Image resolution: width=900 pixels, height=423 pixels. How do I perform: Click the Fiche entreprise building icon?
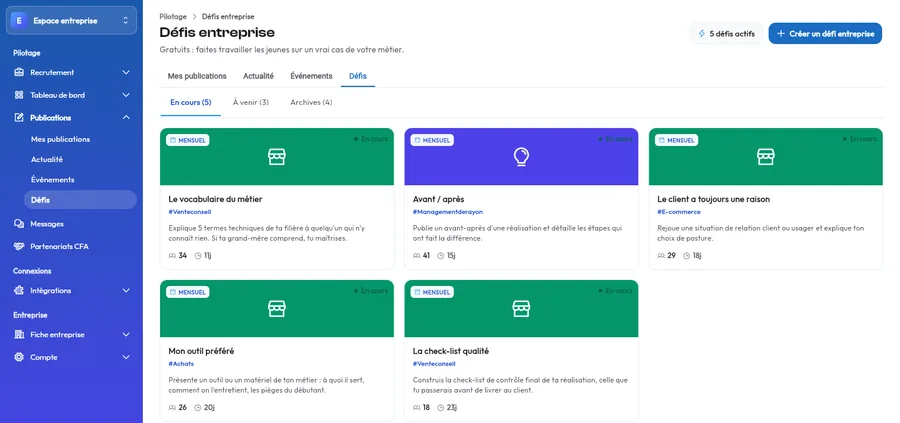(x=19, y=335)
